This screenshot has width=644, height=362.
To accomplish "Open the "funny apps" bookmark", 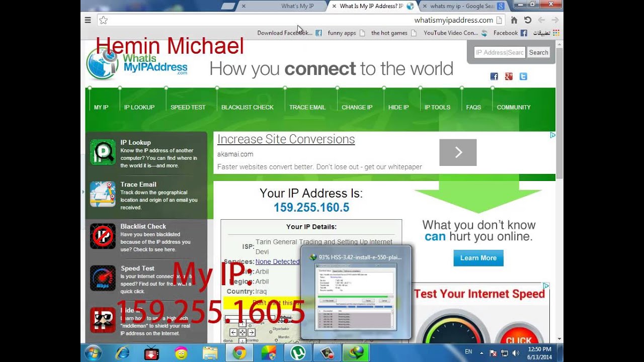I will tap(346, 33).
